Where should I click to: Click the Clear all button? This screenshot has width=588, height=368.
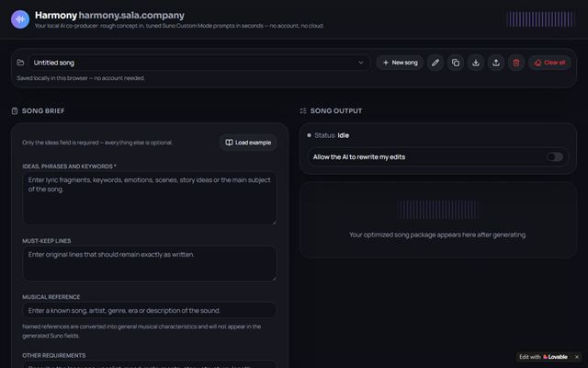click(x=549, y=63)
